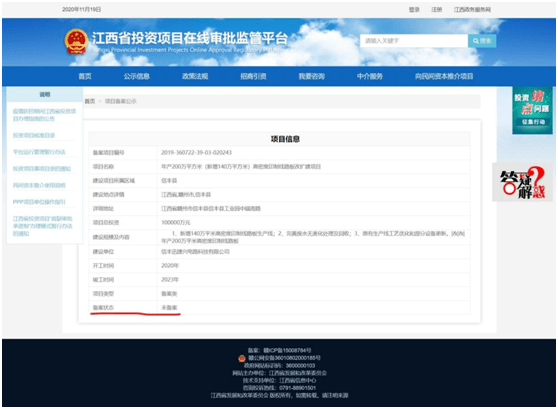
Task: Click the underlined filing status value
Action: (x=169, y=307)
